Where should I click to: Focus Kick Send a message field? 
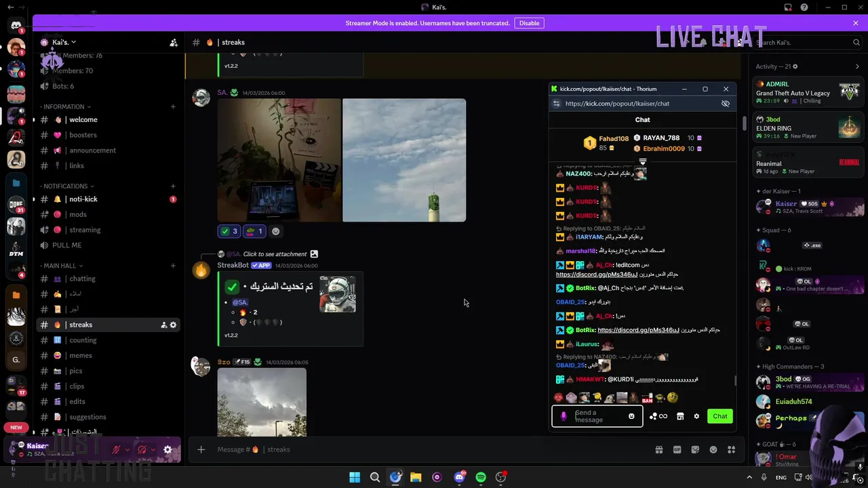pos(597,416)
